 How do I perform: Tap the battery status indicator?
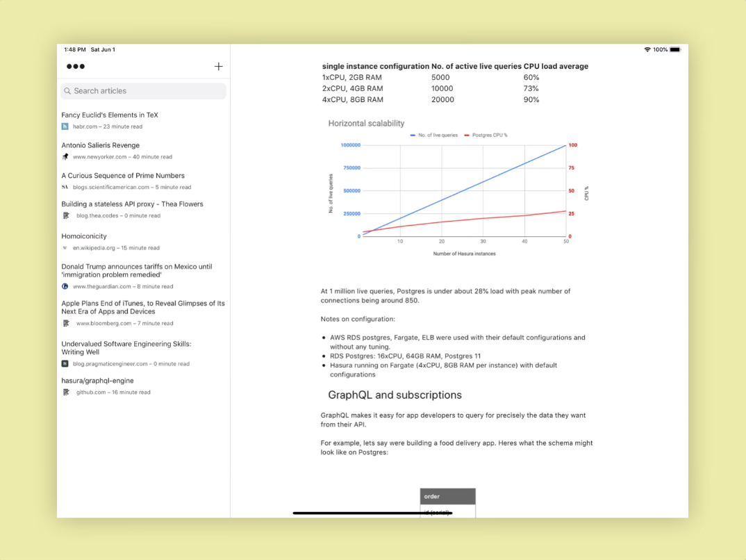pyautogui.click(x=675, y=49)
